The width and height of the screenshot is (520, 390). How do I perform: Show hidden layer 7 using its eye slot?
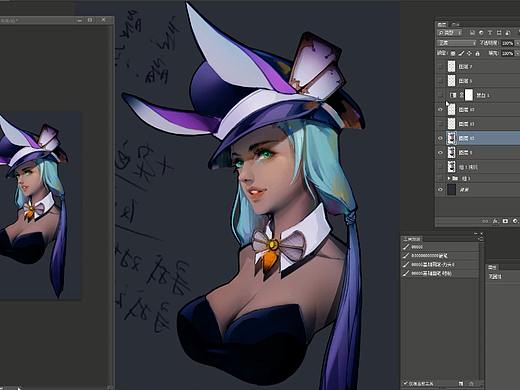[x=440, y=67]
